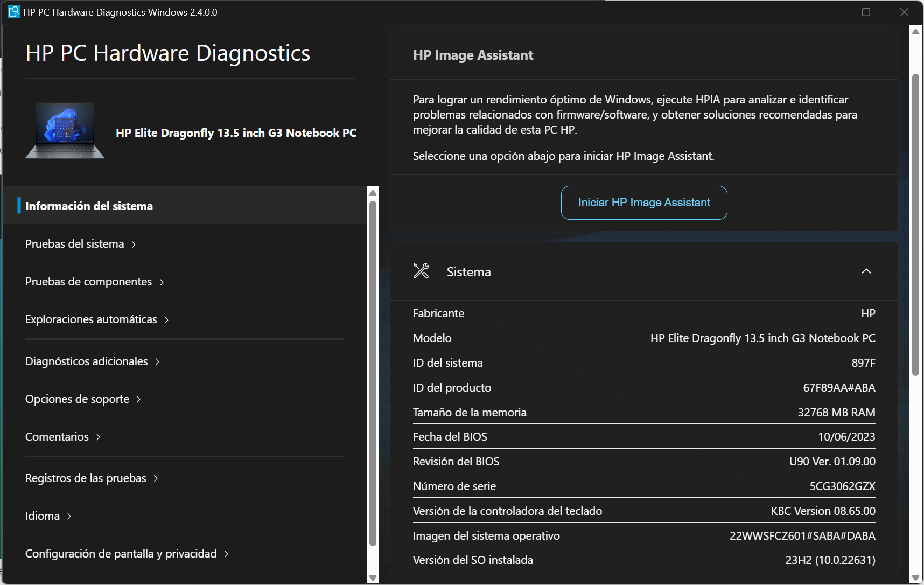This screenshot has height=585, width=924.
Task: Click the HP Diagnostics app icon in title bar
Action: pos(14,12)
